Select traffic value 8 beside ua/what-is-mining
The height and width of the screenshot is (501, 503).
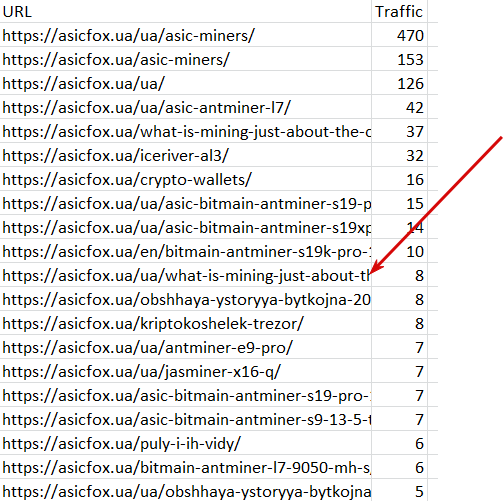click(x=399, y=275)
